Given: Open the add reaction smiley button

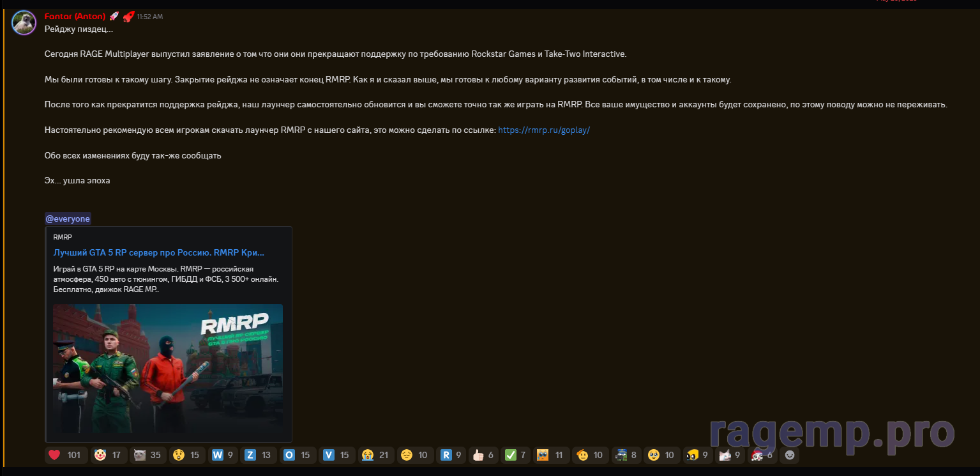Looking at the screenshot, I should 790,455.
